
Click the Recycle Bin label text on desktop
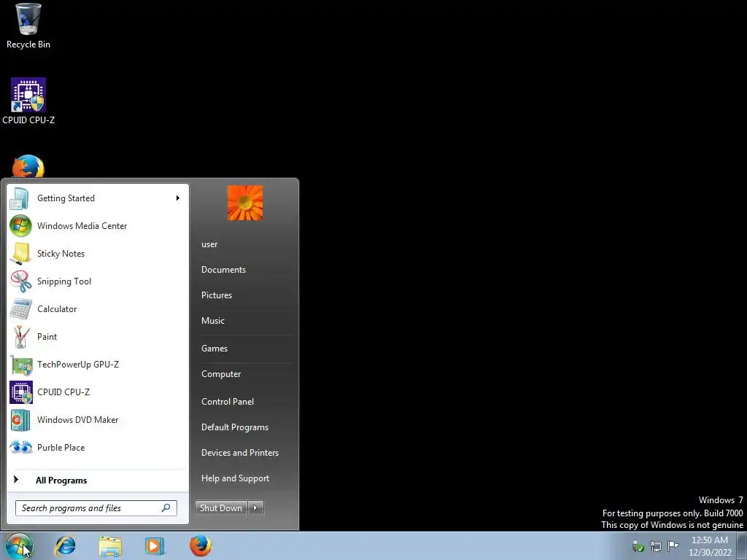28,44
